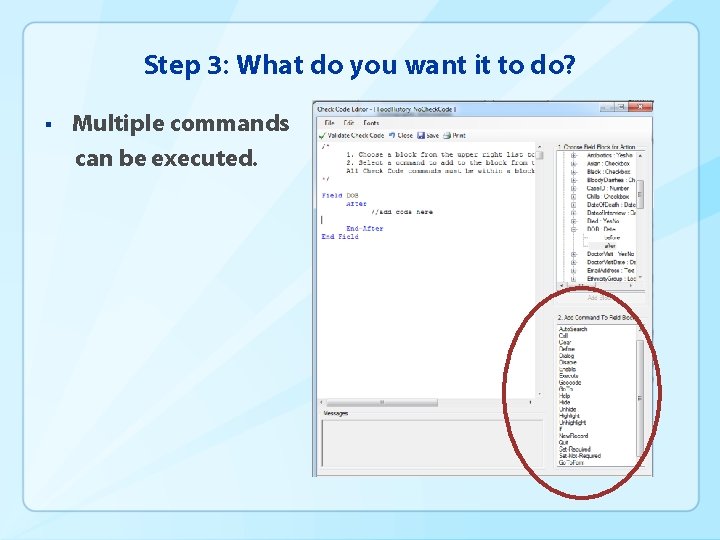Viewport: 720px width, 540px height.
Task: Choose the GoTo command
Action: coord(566,389)
